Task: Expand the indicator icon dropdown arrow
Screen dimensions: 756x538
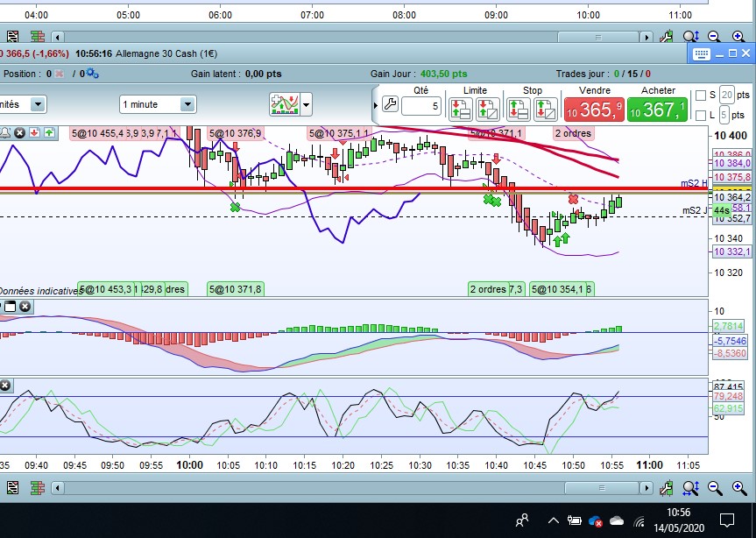Action: 306,105
